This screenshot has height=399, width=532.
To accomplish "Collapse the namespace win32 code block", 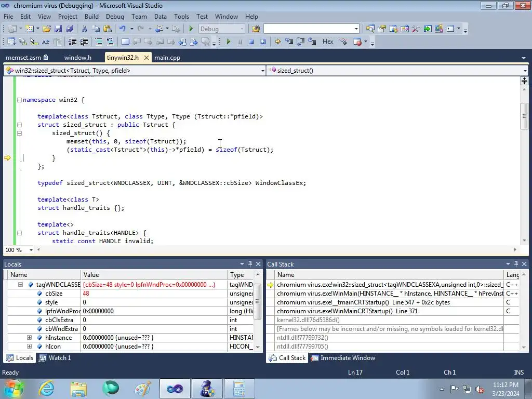I will (19, 100).
